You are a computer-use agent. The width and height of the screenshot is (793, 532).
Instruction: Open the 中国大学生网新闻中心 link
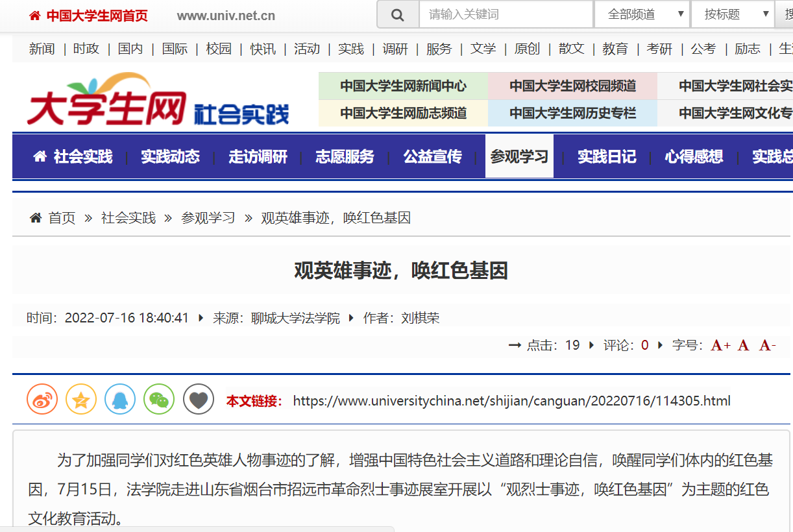403,86
